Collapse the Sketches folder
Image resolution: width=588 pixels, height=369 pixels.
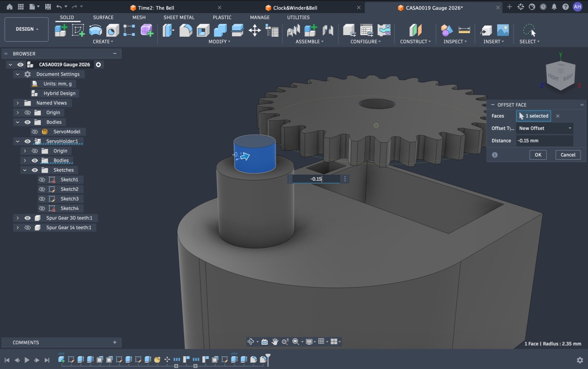(x=25, y=170)
